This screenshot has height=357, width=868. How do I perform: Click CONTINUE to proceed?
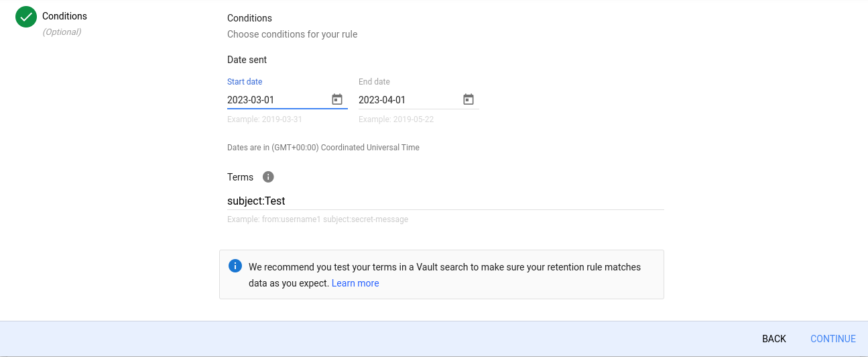(833, 339)
